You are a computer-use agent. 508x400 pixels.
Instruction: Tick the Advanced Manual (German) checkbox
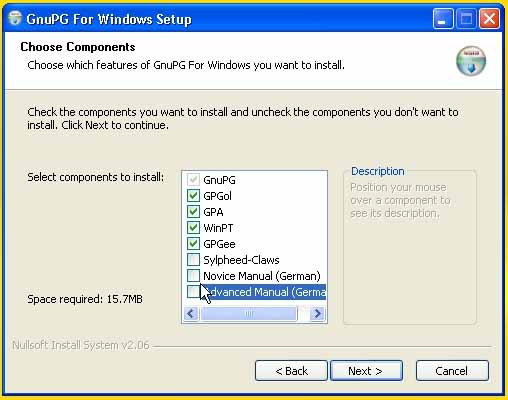click(x=193, y=292)
